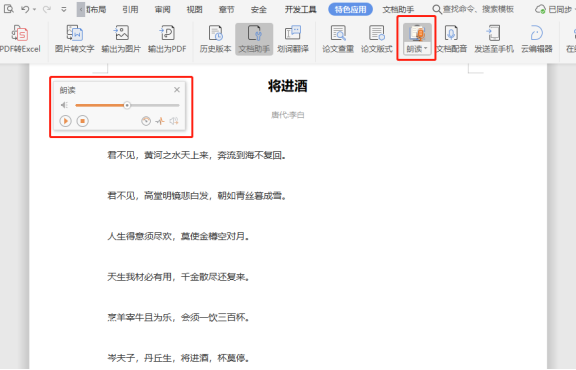Start reading with the play button
Screen dimensions: 576x370
click(x=65, y=121)
